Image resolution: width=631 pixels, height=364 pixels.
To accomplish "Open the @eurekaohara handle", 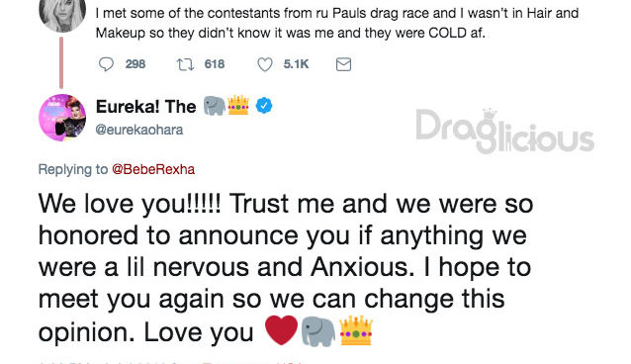I will point(139,130).
